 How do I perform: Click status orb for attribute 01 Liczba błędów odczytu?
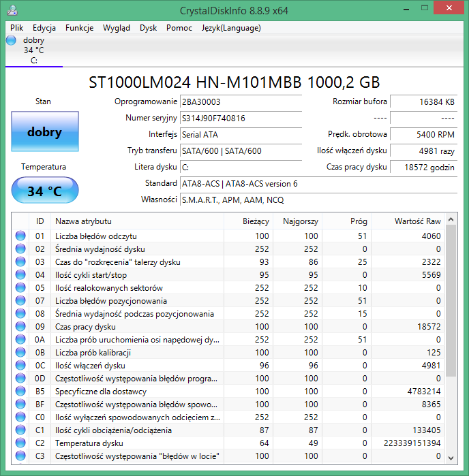pos(20,236)
